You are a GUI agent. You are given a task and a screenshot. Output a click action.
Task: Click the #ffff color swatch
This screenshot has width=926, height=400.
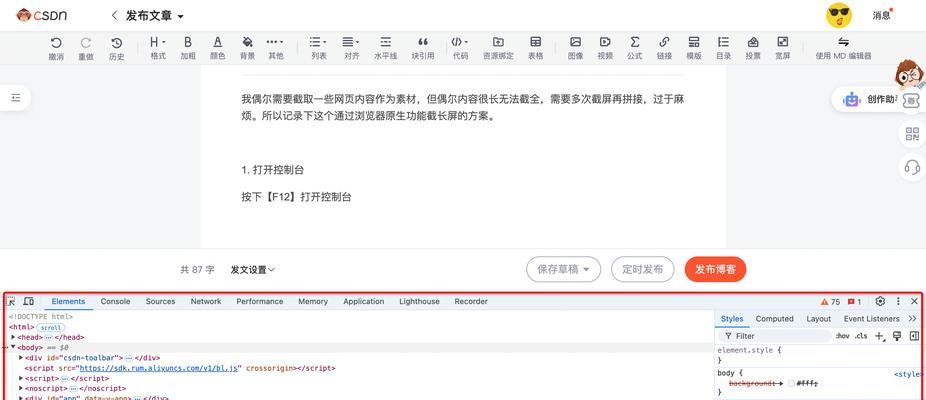791,383
